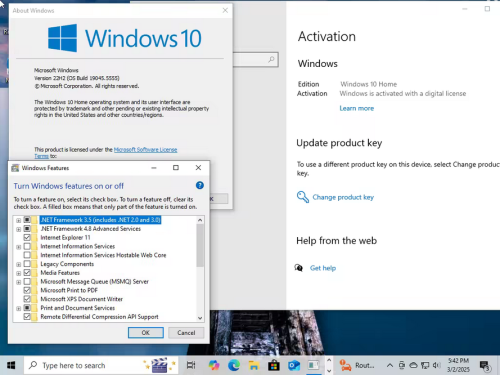
Task: Select the Microsoft XPS Document Writer label
Action: point(82,299)
